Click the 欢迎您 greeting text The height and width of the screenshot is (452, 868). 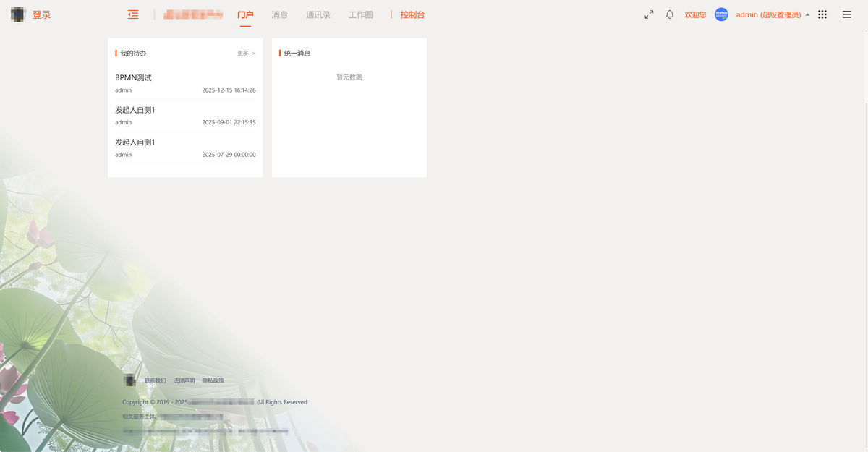tap(695, 14)
